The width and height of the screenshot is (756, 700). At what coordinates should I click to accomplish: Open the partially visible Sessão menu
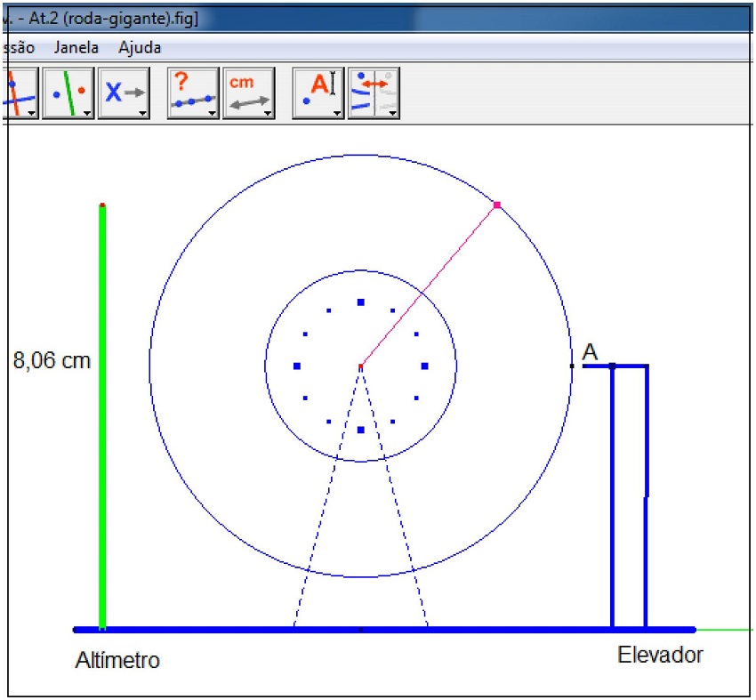[18, 47]
